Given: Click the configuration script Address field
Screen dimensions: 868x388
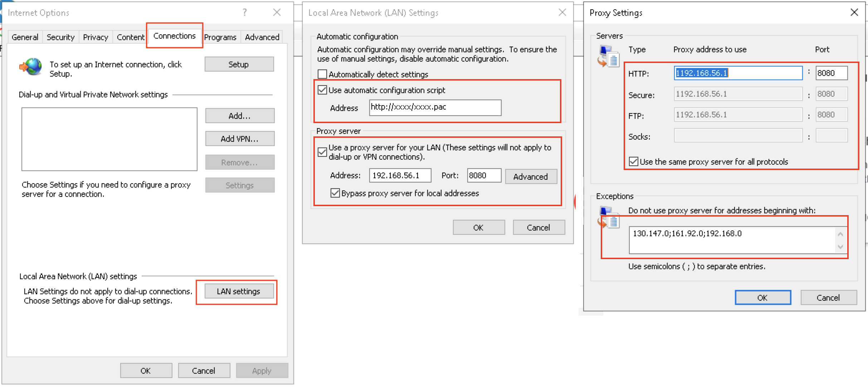Looking at the screenshot, I should pyautogui.click(x=435, y=107).
